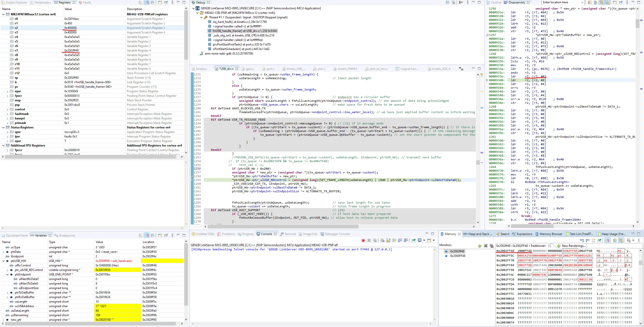644x327 pixels.
Task: Expand the ptrTxDatBuffer variable
Action: pyautogui.click(x=7, y=293)
